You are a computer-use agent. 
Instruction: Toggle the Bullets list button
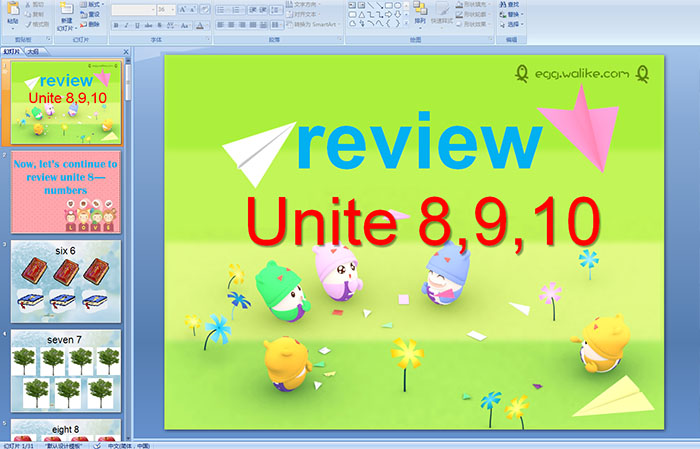click(x=222, y=10)
